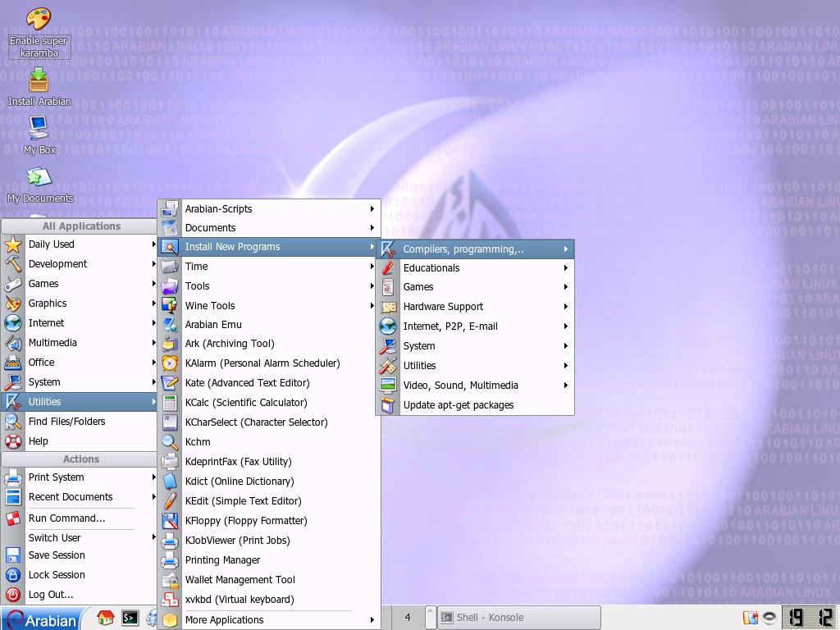Open the Office menu category
Screen dimensions: 840x630
pyautogui.click(x=80, y=363)
